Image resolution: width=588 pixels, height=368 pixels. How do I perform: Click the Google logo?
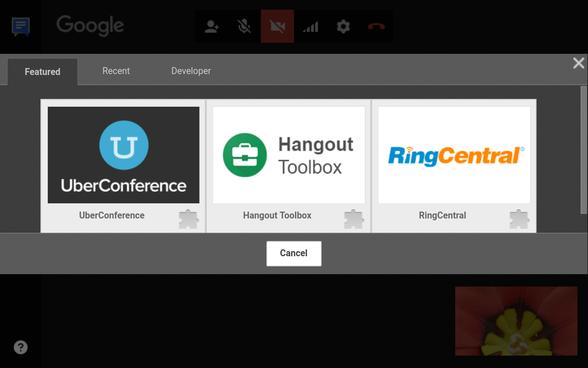click(x=90, y=26)
